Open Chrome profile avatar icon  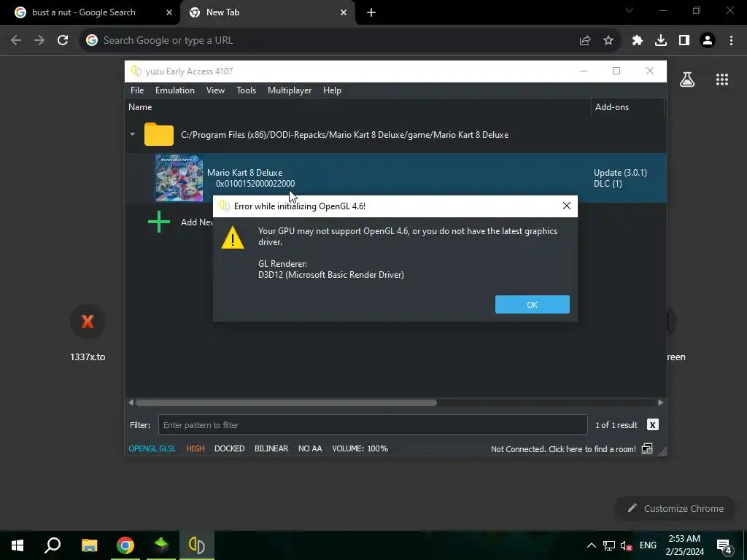[x=708, y=41]
